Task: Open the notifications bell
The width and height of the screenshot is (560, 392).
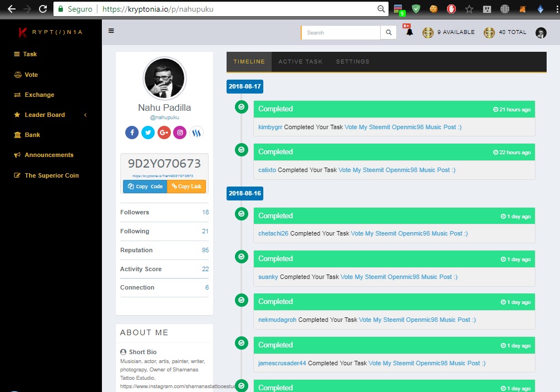Action: pyautogui.click(x=409, y=32)
